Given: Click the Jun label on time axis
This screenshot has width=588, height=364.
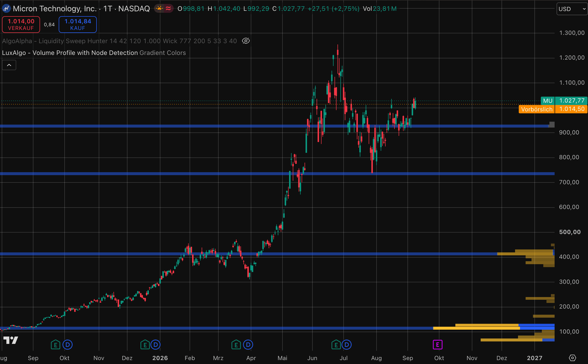Looking at the screenshot, I should pyautogui.click(x=312, y=358).
